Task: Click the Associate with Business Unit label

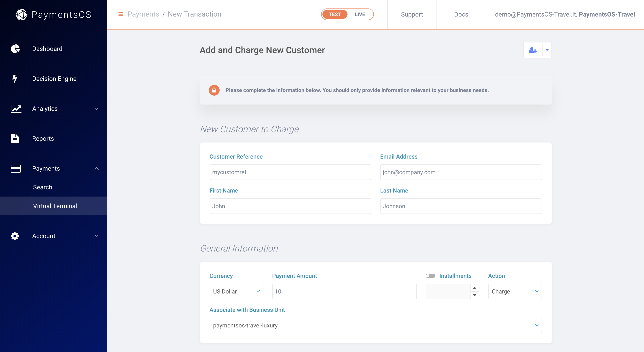Action: coord(247,310)
